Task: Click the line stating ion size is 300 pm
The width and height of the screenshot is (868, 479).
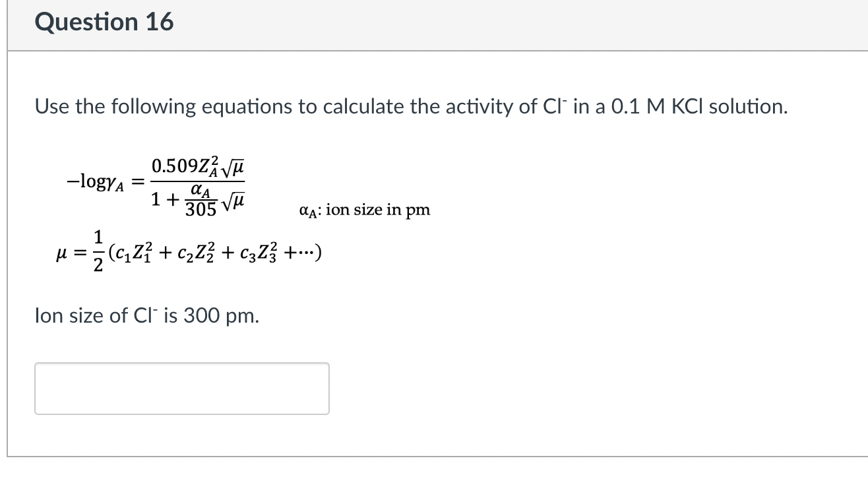Action: tap(146, 315)
